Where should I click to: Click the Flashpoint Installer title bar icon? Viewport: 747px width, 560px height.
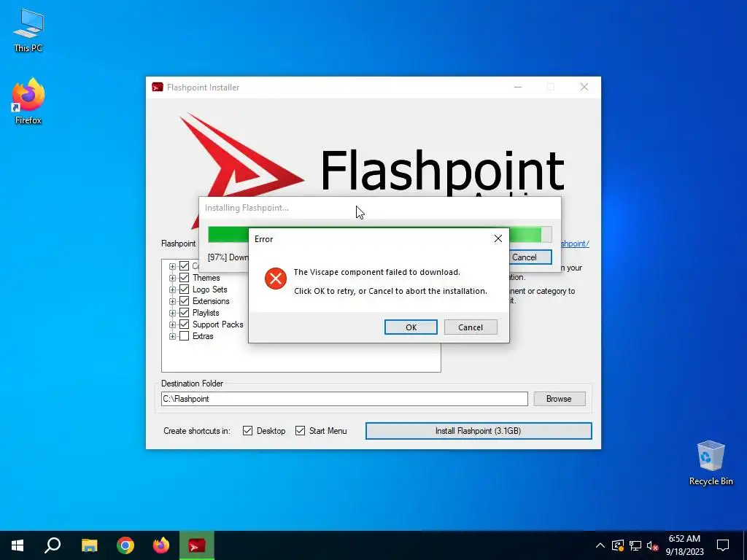point(158,87)
